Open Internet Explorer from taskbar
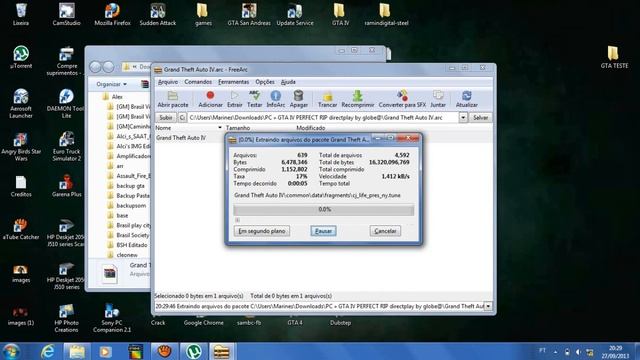Screen dimensions: 640x360 coord(48,351)
